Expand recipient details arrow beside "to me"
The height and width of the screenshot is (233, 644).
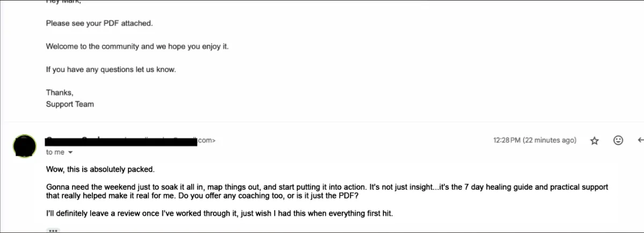[70, 152]
